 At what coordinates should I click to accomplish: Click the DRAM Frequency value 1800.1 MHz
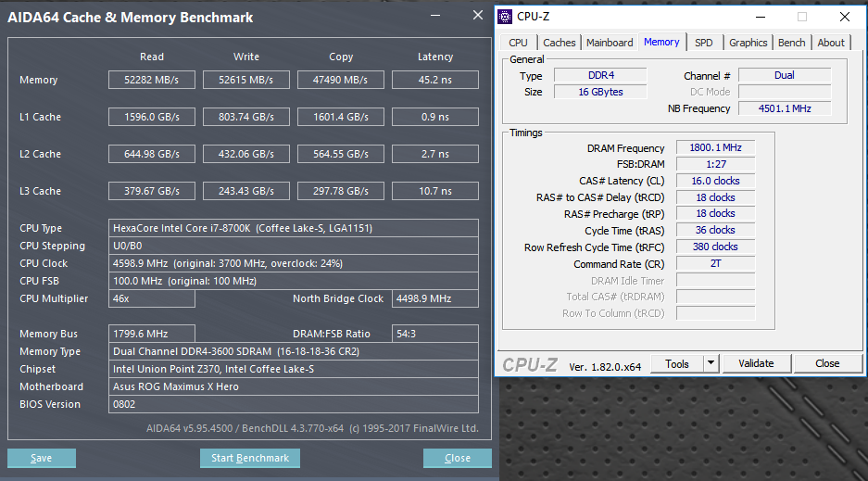pyautogui.click(x=715, y=147)
